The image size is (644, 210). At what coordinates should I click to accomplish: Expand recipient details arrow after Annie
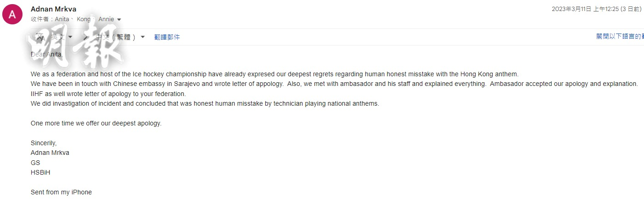coord(119,19)
